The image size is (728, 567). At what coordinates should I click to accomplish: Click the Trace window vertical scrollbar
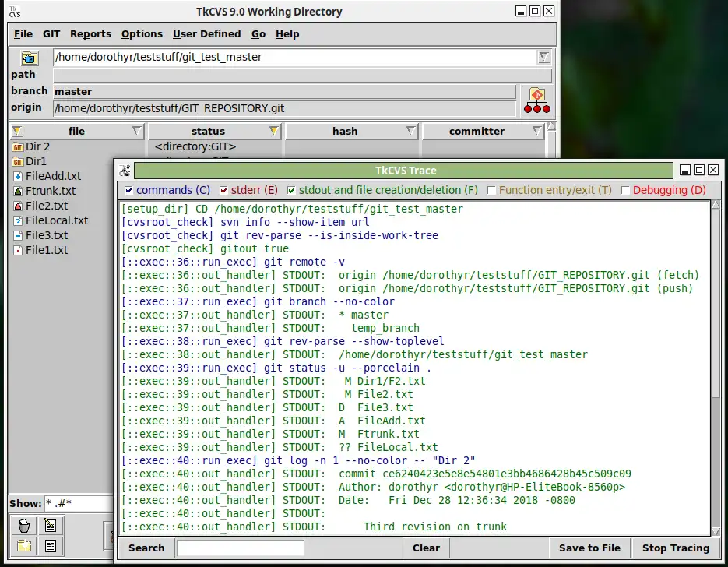[x=716, y=367]
